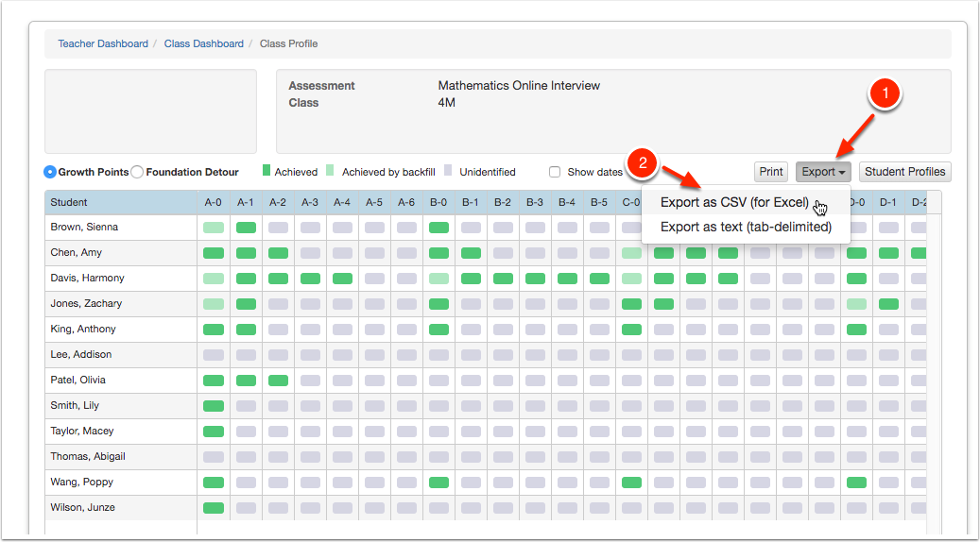Click the Achieved by backfill legend swatch
Screen dimensions: 980x542
point(330,171)
